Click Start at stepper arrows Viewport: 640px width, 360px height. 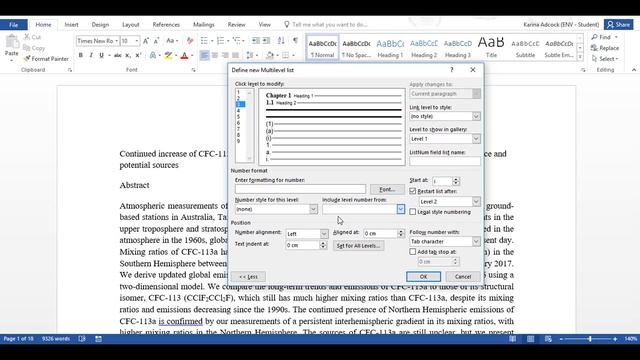tap(456, 181)
